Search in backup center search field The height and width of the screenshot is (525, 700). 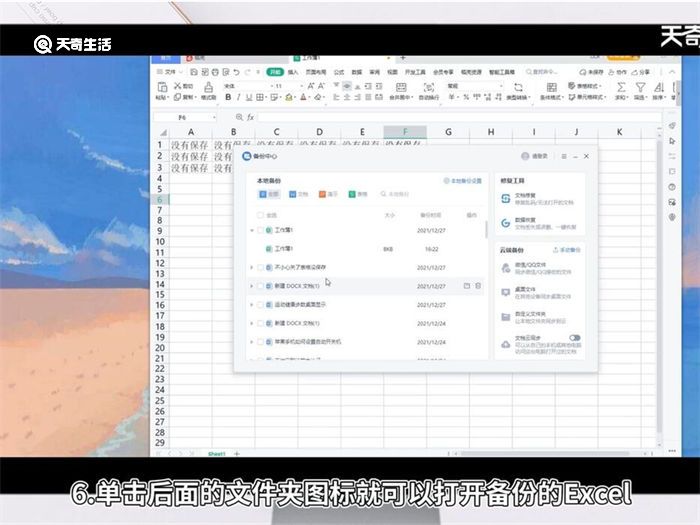click(395, 194)
